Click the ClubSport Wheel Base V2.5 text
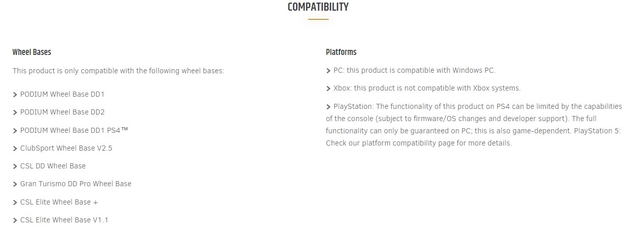The image size is (644, 231). coord(66,148)
